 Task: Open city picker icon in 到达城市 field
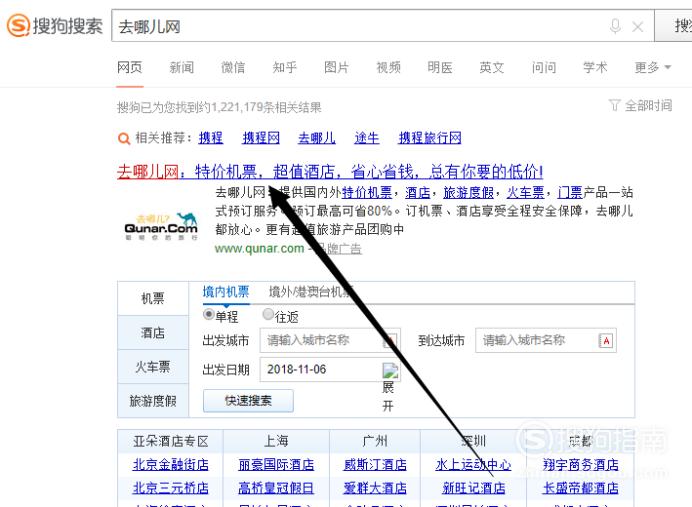pos(606,341)
